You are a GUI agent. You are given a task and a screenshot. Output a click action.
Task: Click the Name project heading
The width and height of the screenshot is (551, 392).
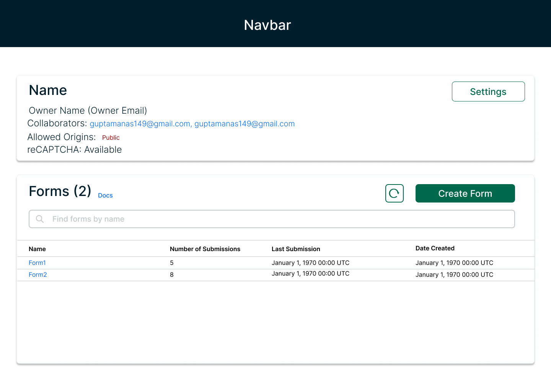point(47,90)
